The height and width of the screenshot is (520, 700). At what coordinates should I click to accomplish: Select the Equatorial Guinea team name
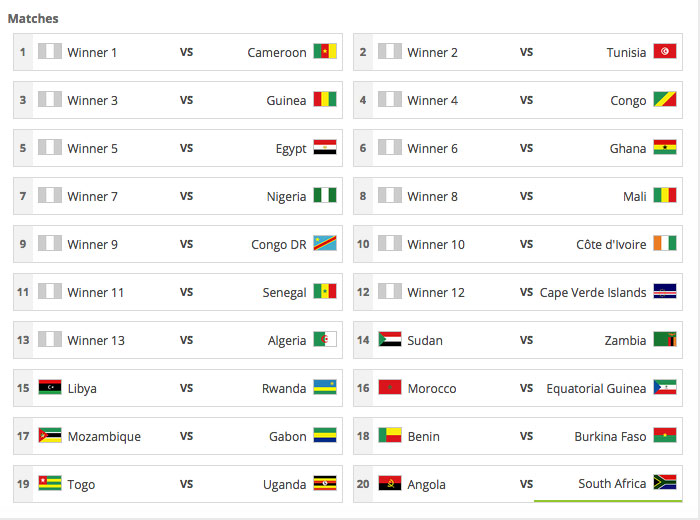pyautogui.click(x=596, y=388)
